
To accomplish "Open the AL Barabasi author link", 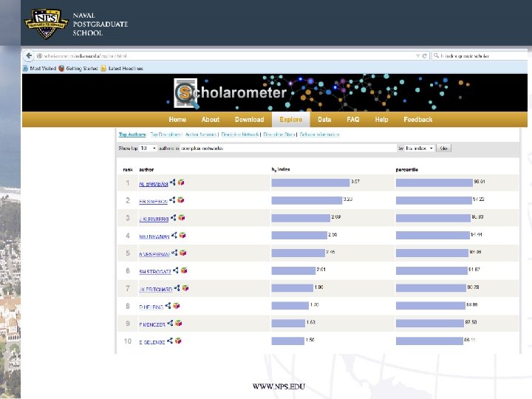I will click(x=154, y=184).
